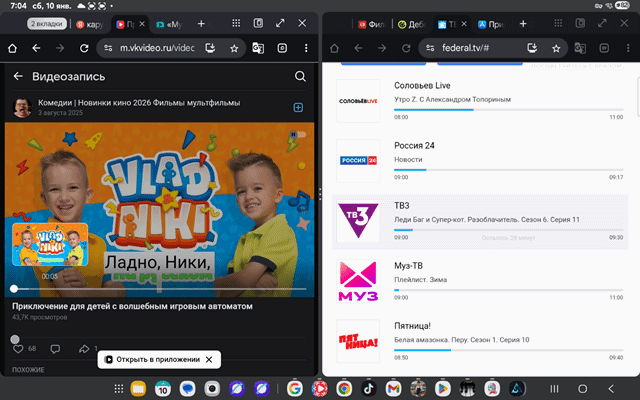Tap the '2 вкладки' tab group chip

tap(49, 22)
